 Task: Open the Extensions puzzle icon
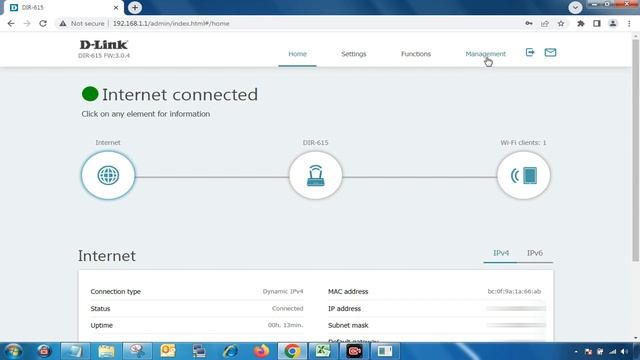coord(580,24)
